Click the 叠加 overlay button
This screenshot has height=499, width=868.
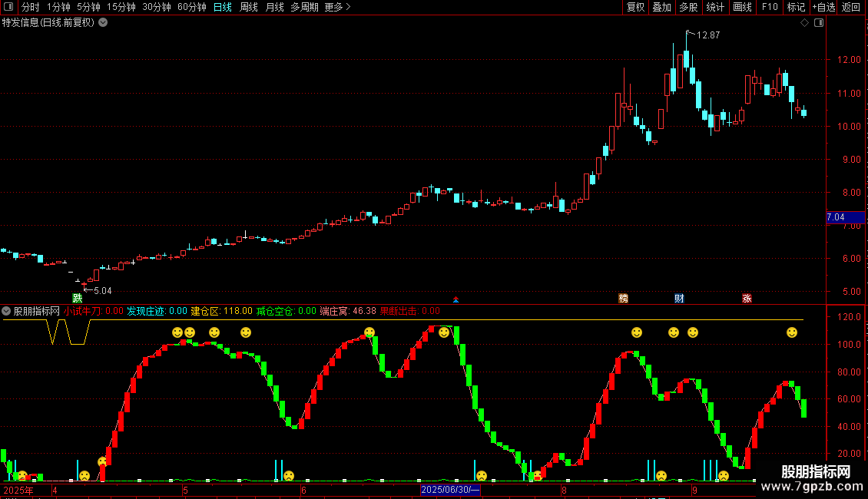661,7
